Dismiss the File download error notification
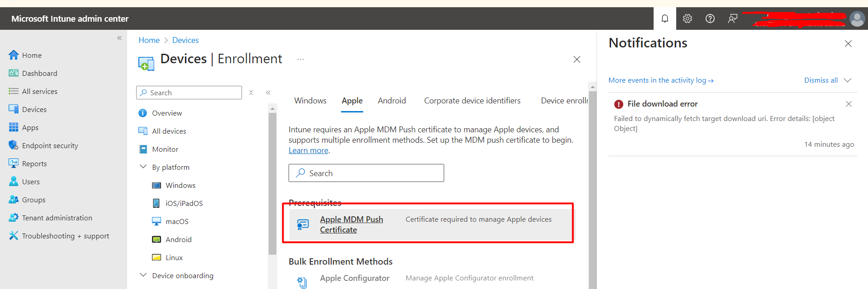The width and height of the screenshot is (868, 289). [x=849, y=104]
